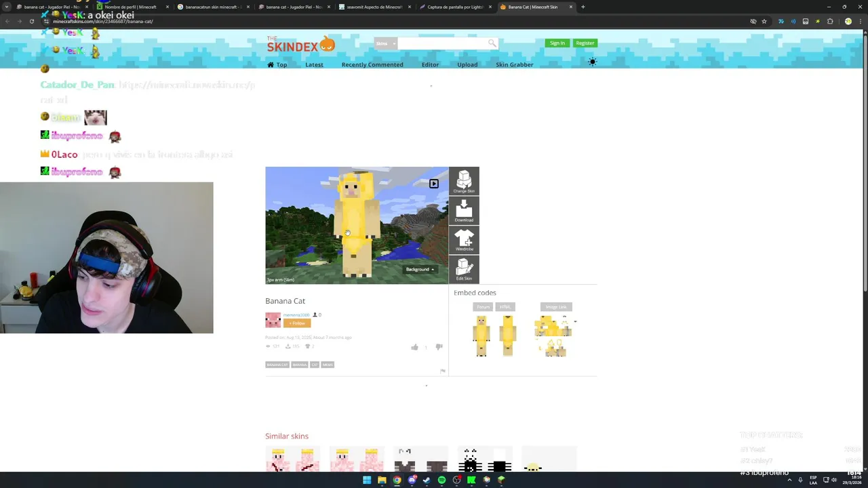This screenshot has width=868, height=488.
Task: Click the Forum embed code button
Action: [483, 307]
